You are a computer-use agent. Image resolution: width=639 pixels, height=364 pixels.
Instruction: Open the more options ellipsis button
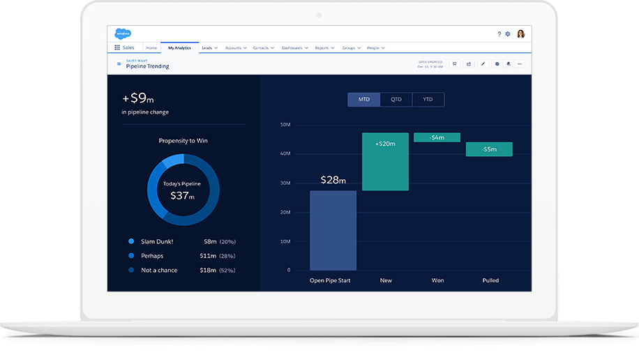(520, 64)
